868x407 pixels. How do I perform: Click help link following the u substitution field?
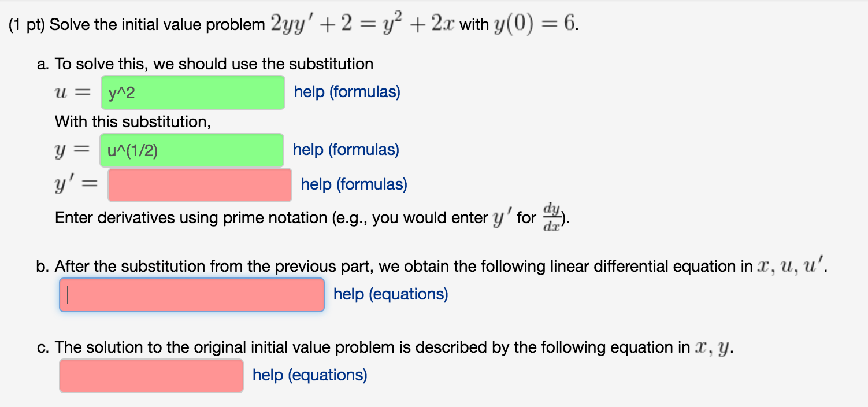coord(346,92)
